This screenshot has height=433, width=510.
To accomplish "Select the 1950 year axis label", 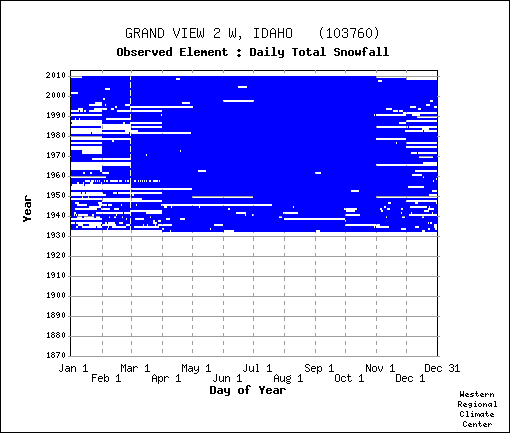I will pyautogui.click(x=56, y=196).
